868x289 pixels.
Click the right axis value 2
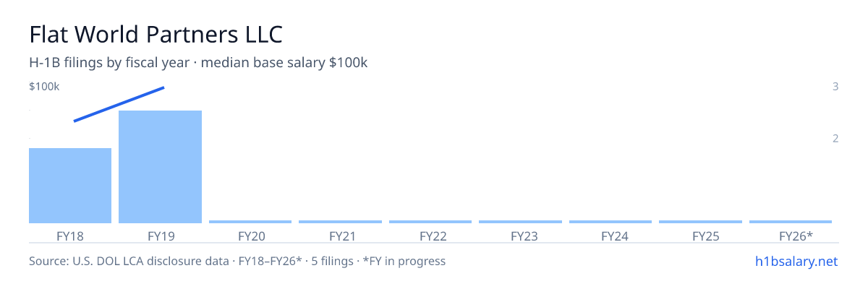[x=835, y=138]
